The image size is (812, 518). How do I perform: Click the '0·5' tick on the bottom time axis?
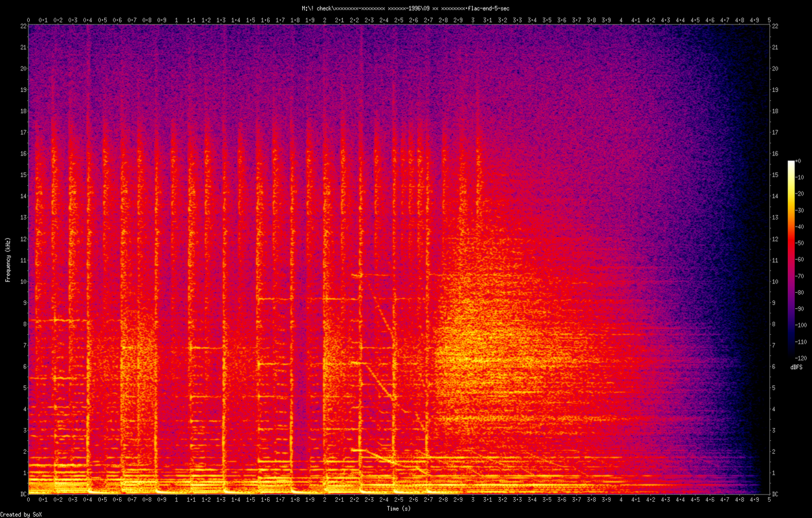pyautogui.click(x=102, y=501)
